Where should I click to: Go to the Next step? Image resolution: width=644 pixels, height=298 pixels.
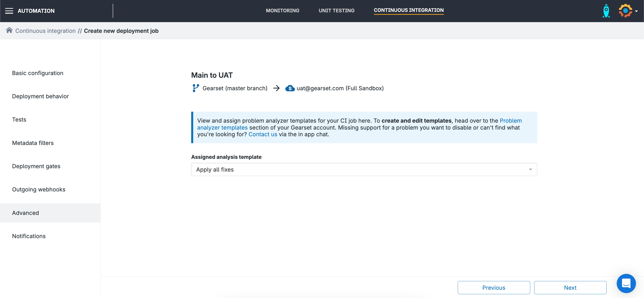570,288
